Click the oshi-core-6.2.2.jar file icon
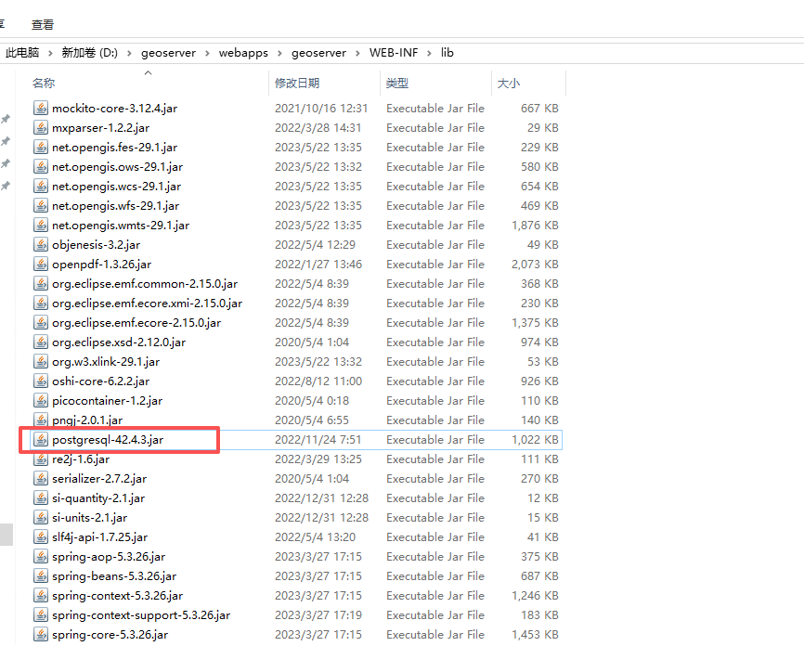804x672 pixels. click(41, 381)
